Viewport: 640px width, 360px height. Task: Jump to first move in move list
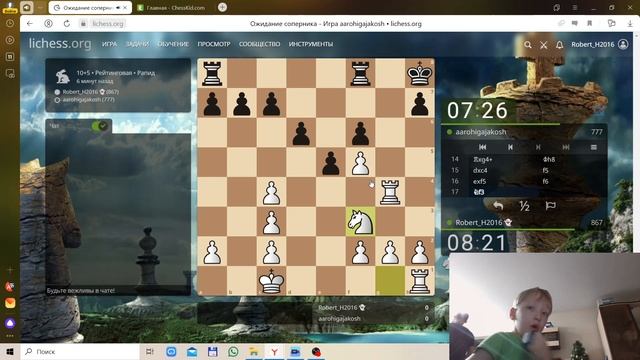(x=482, y=147)
